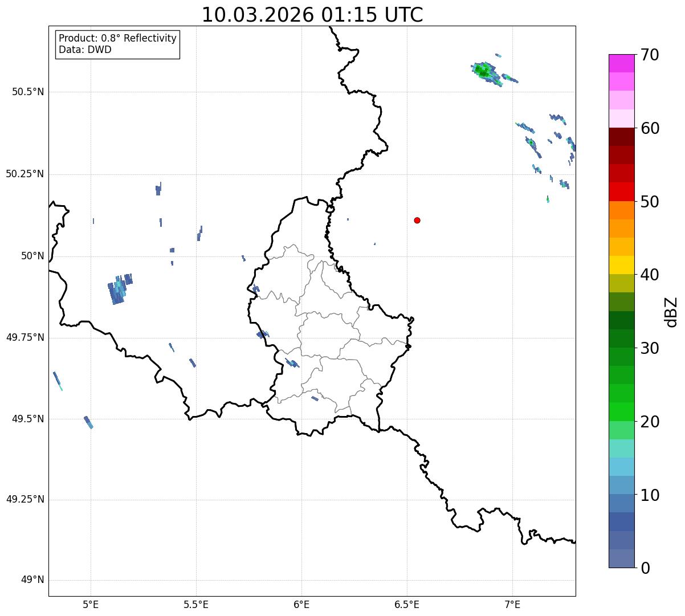The width and height of the screenshot is (685, 616).
Task: Select the blue echo cluster near 5.1°E
Action: [x=120, y=289]
